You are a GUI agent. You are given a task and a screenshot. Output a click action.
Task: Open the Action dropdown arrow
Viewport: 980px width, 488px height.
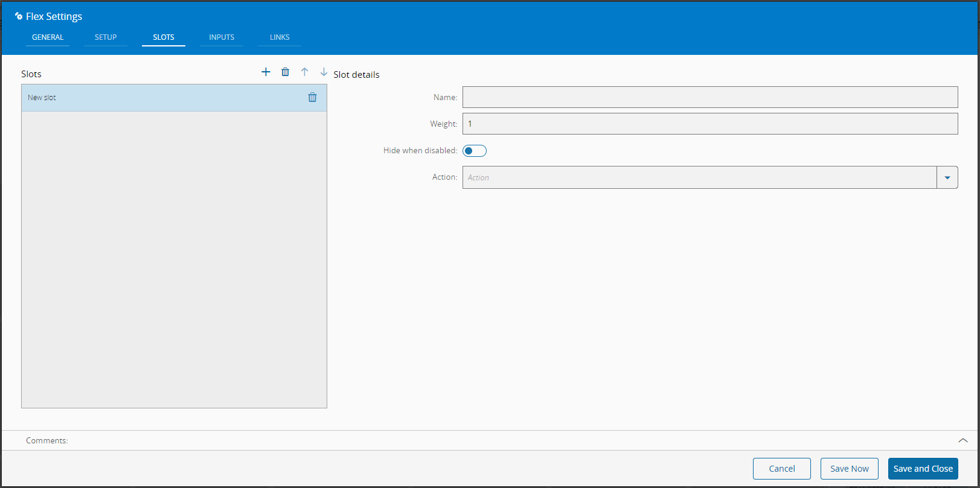(947, 177)
